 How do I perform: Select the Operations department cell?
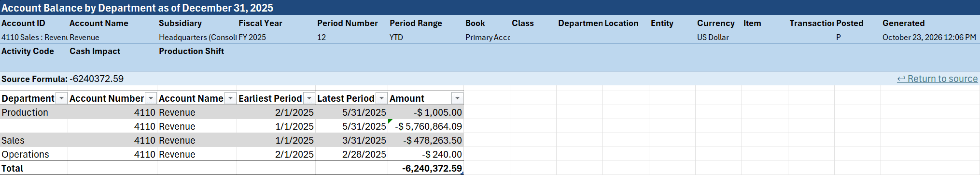pyautogui.click(x=34, y=154)
